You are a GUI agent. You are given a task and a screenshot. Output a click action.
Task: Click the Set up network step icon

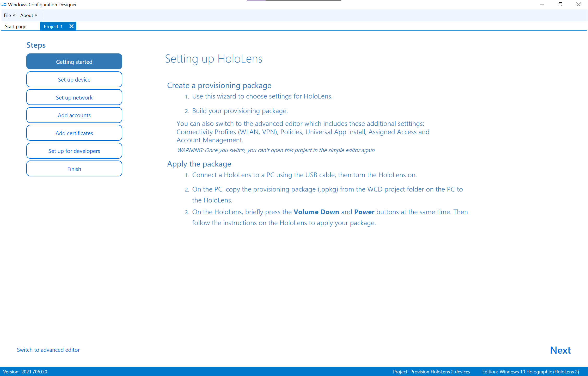[x=74, y=97]
